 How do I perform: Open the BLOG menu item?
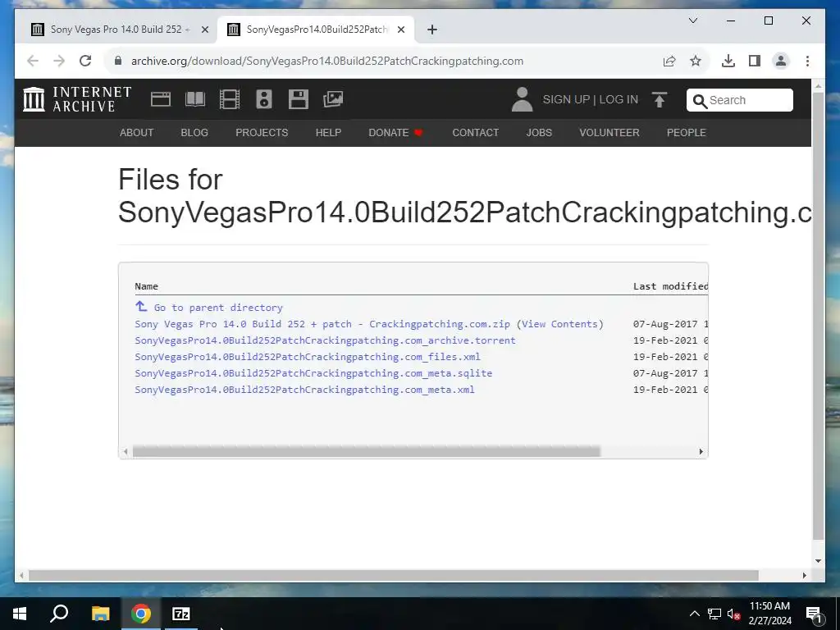tap(194, 133)
